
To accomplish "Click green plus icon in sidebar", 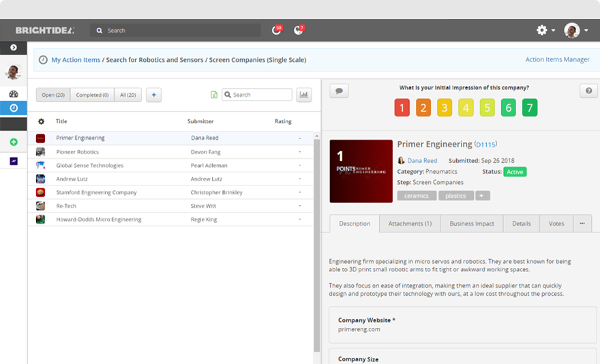I will (14, 142).
